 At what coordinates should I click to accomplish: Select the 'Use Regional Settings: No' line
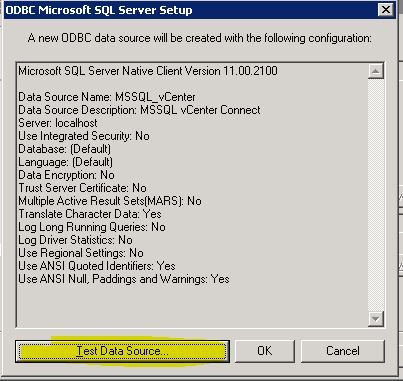[81, 253]
